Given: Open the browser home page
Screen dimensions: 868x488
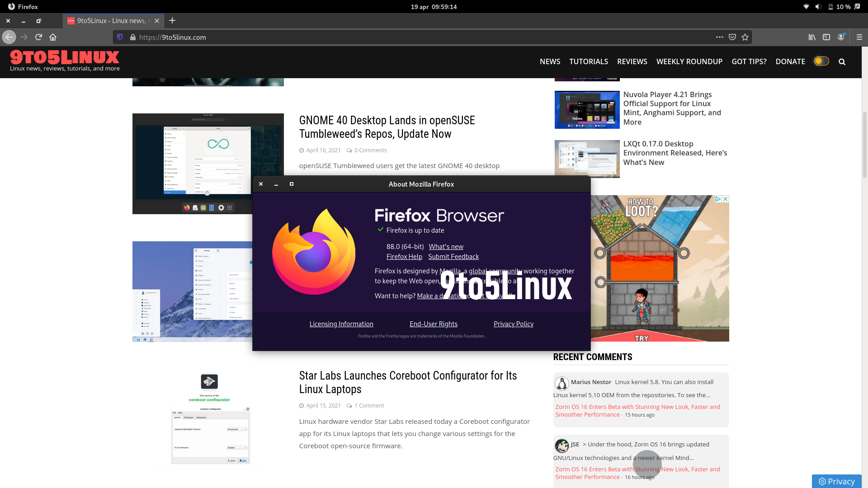Looking at the screenshot, I should point(53,37).
